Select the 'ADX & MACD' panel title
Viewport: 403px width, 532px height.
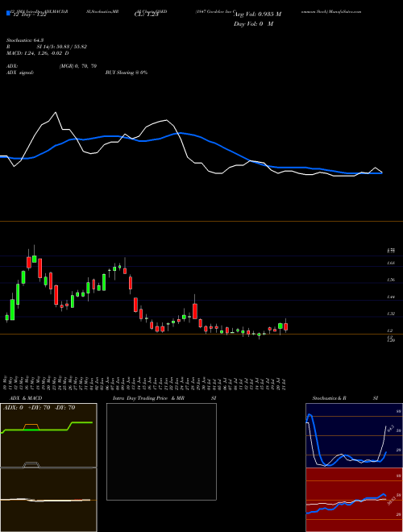click(26, 398)
